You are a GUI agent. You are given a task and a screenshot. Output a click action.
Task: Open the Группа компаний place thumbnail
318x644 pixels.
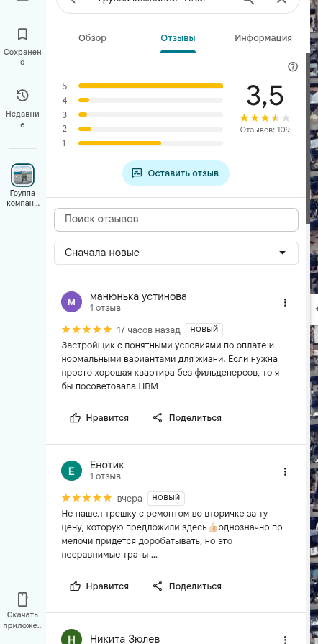click(22, 175)
